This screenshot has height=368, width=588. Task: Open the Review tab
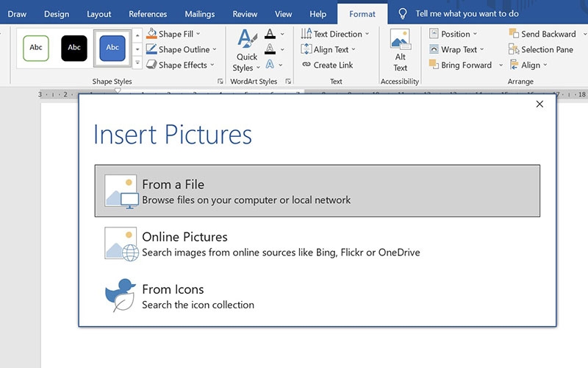(245, 14)
